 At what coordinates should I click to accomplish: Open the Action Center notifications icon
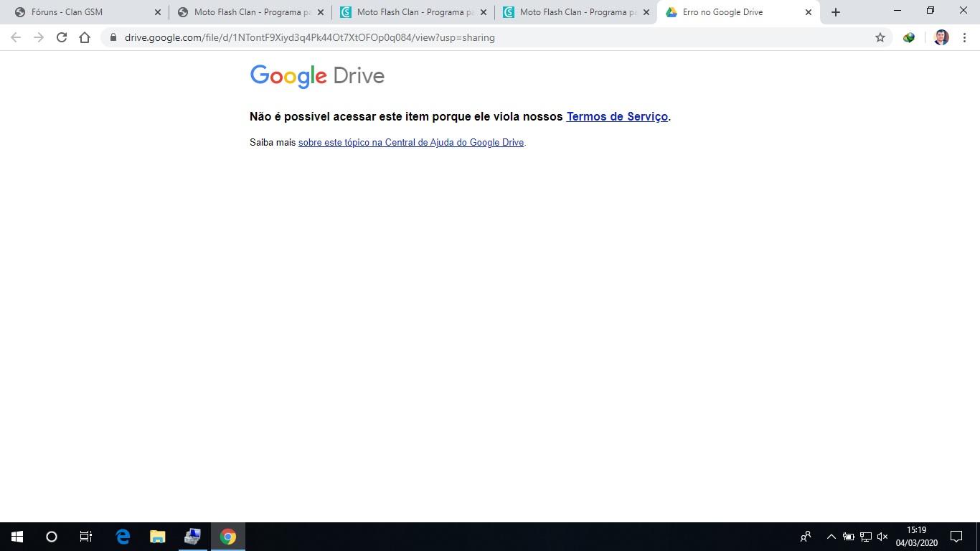(956, 537)
